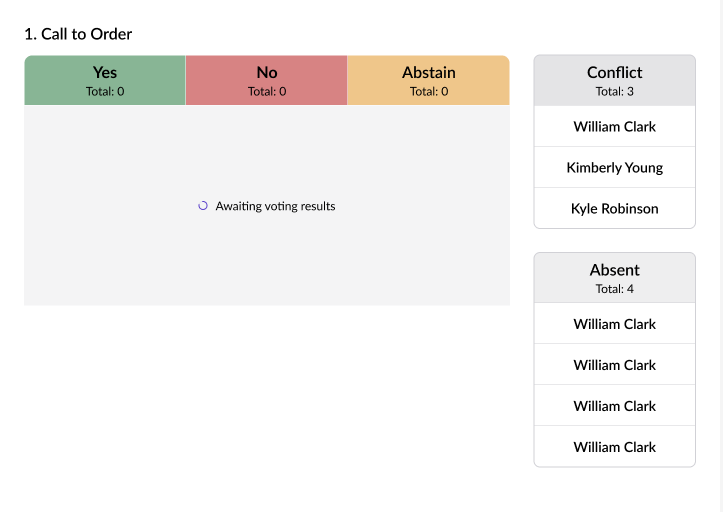723x512 pixels.
Task: Choose the second William Clark under Absent
Action: (614, 365)
